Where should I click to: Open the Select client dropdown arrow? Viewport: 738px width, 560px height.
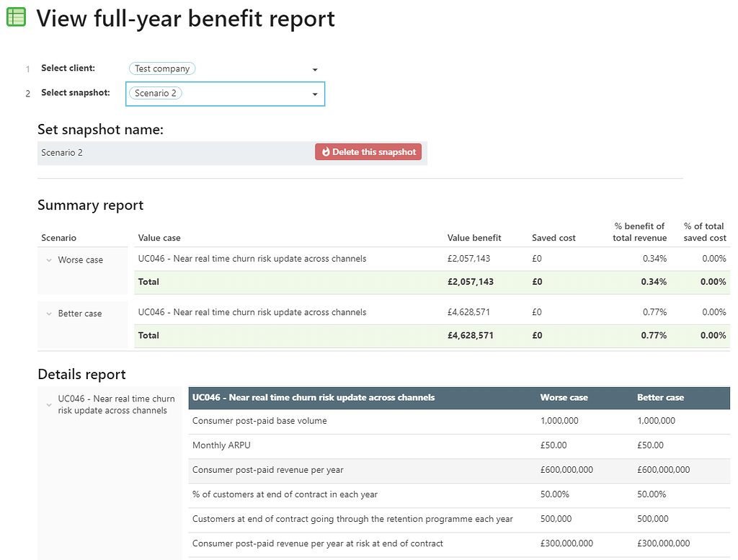click(315, 69)
